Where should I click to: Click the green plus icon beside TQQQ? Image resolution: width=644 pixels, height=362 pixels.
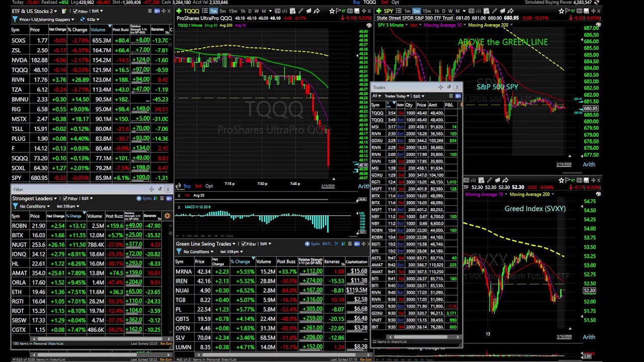(x=179, y=11)
